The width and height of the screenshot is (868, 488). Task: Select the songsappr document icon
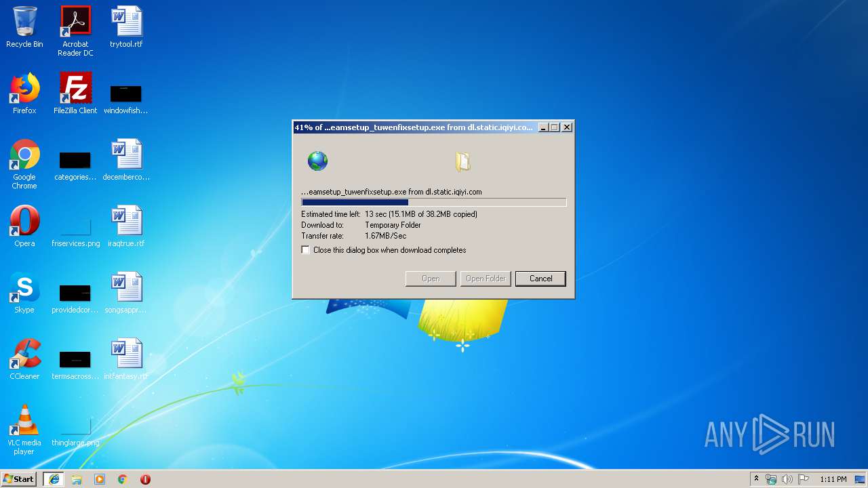pyautogui.click(x=126, y=293)
